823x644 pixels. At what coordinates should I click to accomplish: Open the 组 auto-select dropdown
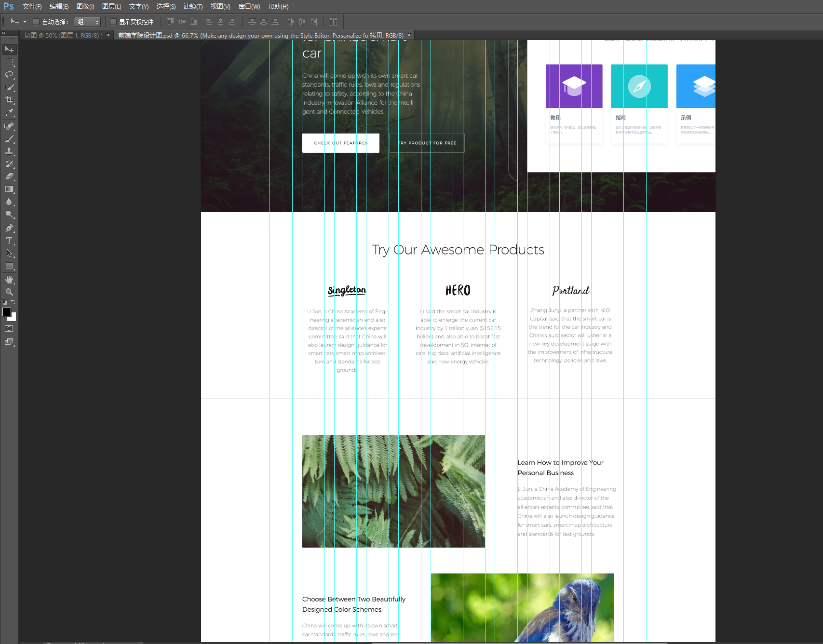[87, 22]
